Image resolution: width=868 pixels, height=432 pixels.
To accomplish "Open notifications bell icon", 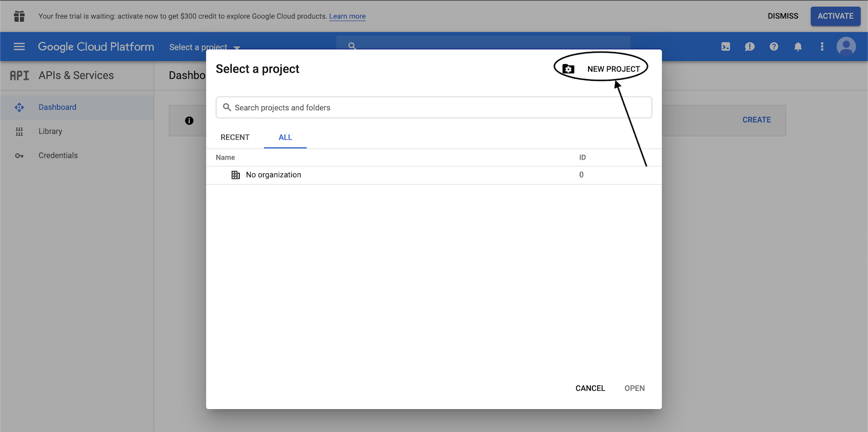I will click(x=798, y=47).
